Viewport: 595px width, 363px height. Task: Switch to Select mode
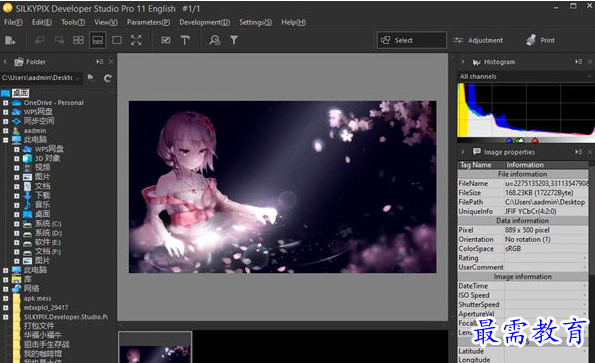pos(411,40)
